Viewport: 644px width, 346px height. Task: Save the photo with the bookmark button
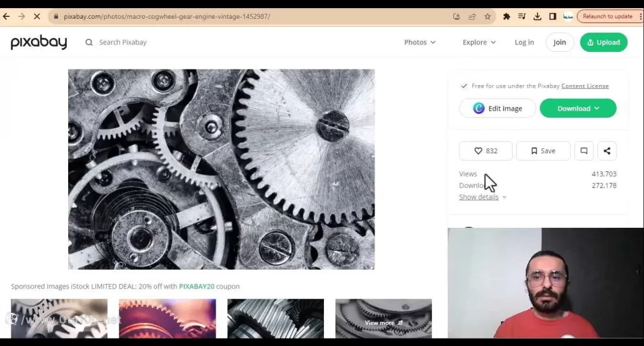coord(543,151)
